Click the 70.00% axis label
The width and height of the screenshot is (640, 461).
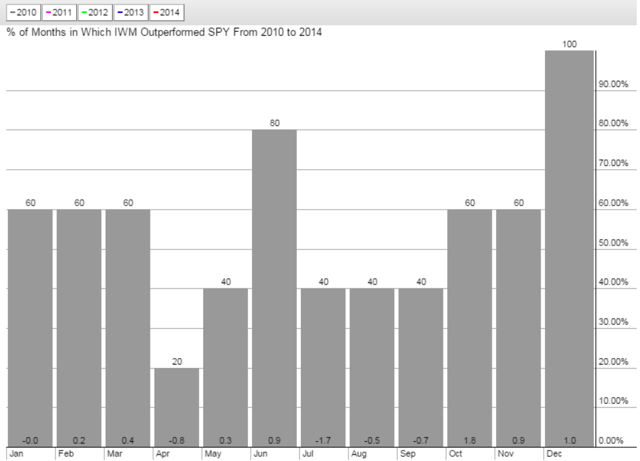click(613, 163)
